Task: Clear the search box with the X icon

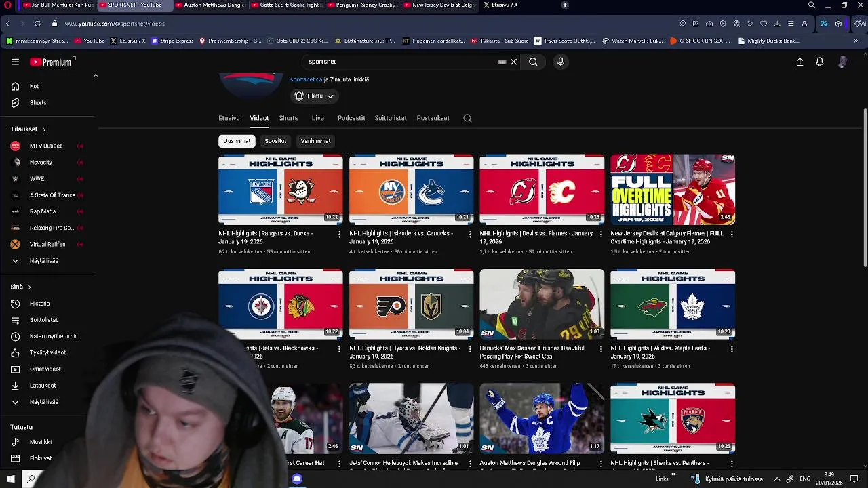Action: (x=513, y=62)
